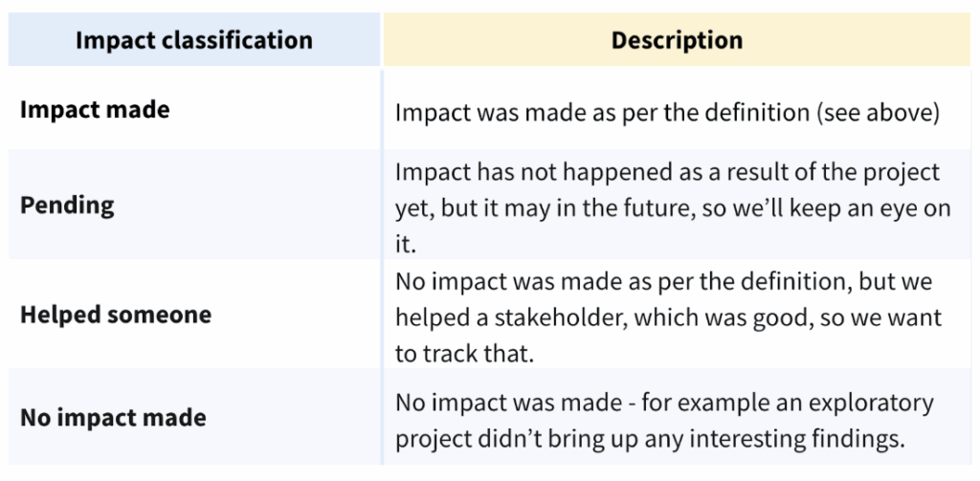This screenshot has width=980, height=481.
Task: Click the word "definition" in the Impact made description
Action: tap(735, 112)
